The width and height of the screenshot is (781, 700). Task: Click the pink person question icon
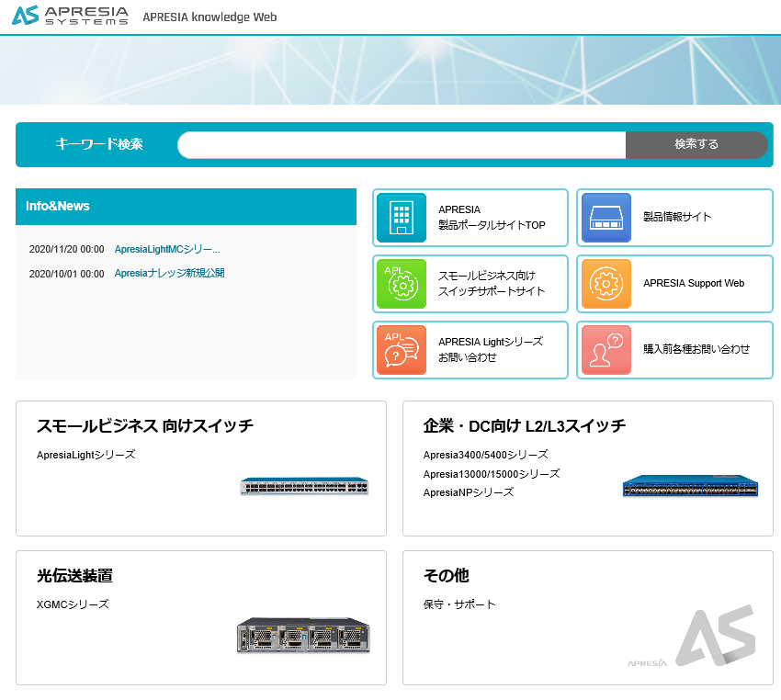[606, 350]
